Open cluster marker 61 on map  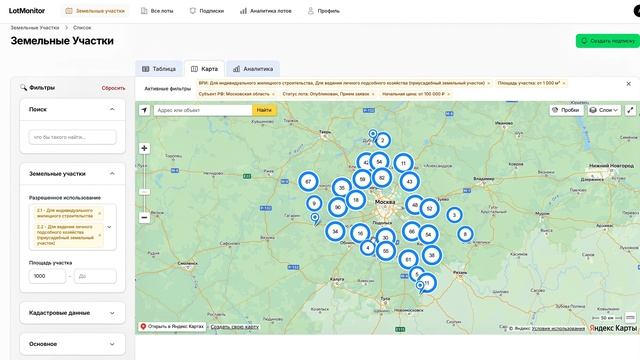click(x=408, y=259)
